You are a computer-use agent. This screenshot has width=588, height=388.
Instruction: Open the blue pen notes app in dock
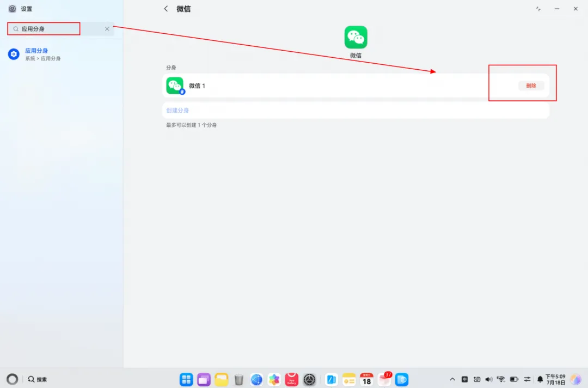click(331, 379)
